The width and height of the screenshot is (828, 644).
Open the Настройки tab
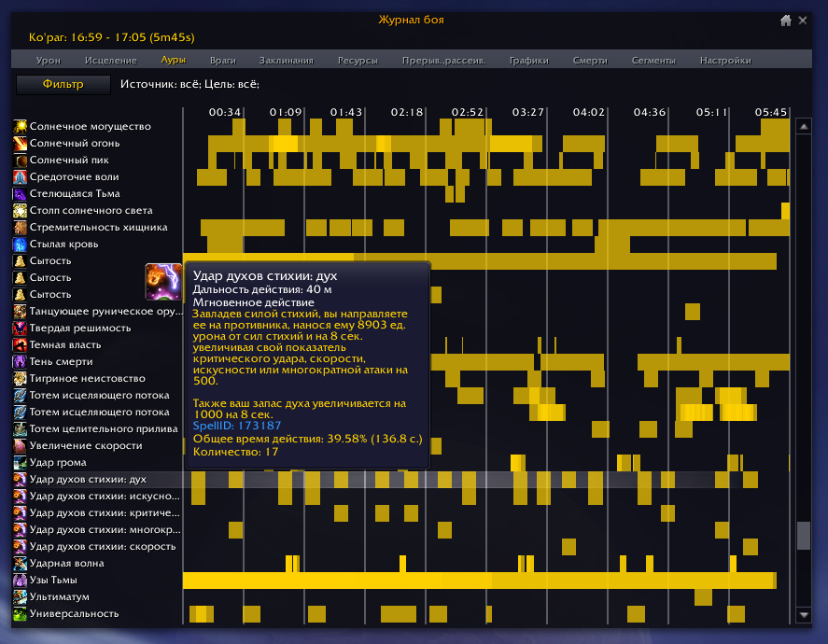pyautogui.click(x=725, y=61)
